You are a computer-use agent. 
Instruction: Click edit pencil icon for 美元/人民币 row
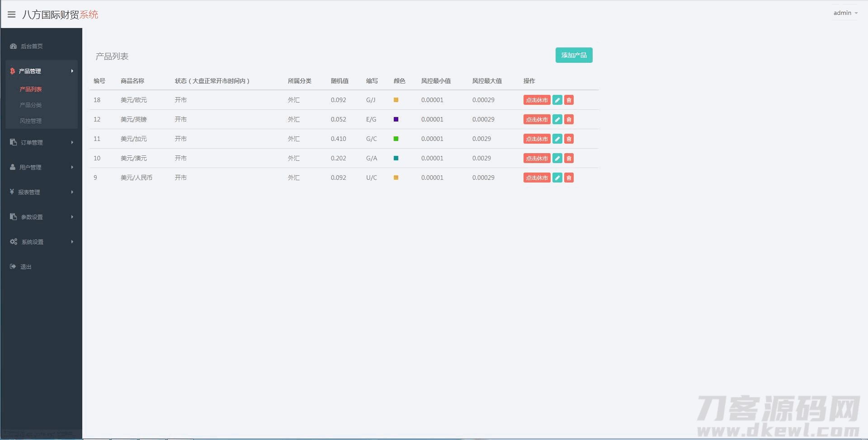(x=557, y=178)
